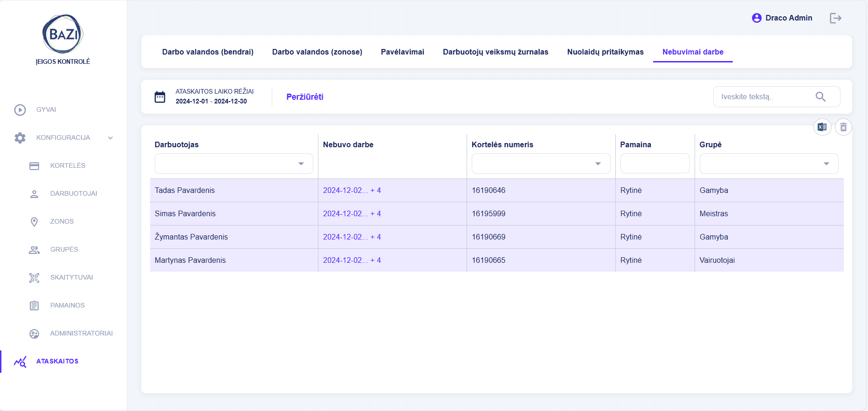Select the Žymantas Pavardenis row name

click(191, 237)
